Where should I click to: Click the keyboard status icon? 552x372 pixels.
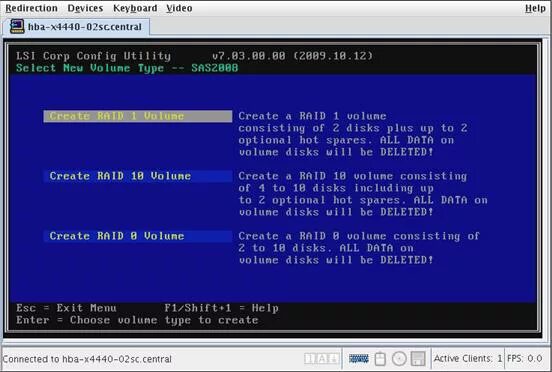359,359
